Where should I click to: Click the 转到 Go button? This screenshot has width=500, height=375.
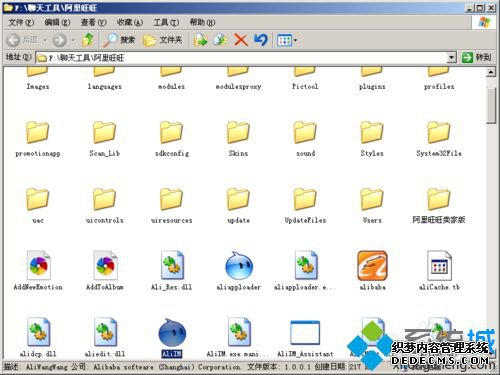pos(477,57)
